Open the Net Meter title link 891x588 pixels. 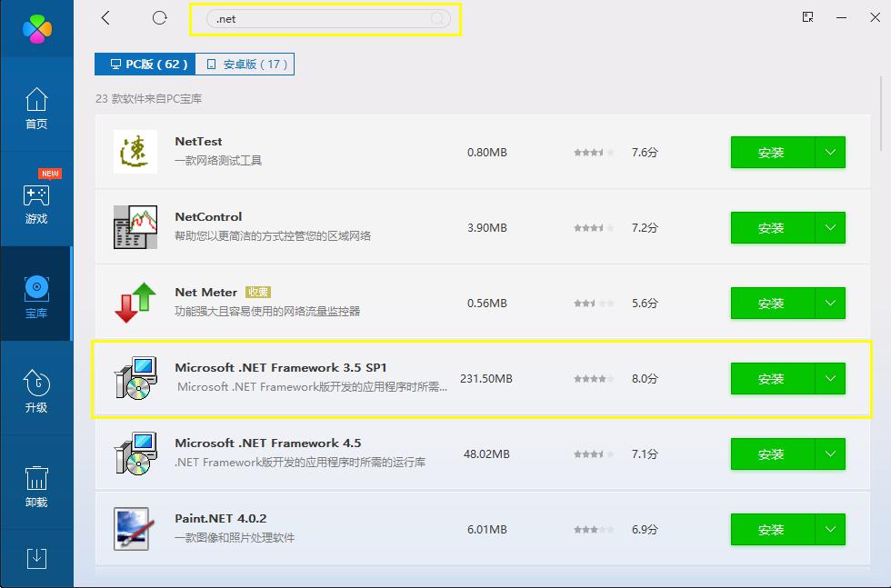point(205,293)
